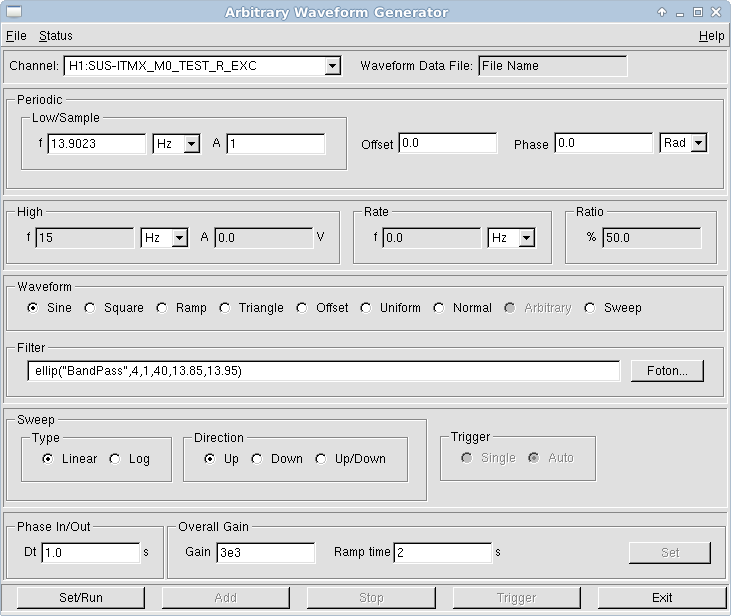The image size is (731, 616).
Task: Click the Low/Sample amplitude A field
Action: coord(276,143)
